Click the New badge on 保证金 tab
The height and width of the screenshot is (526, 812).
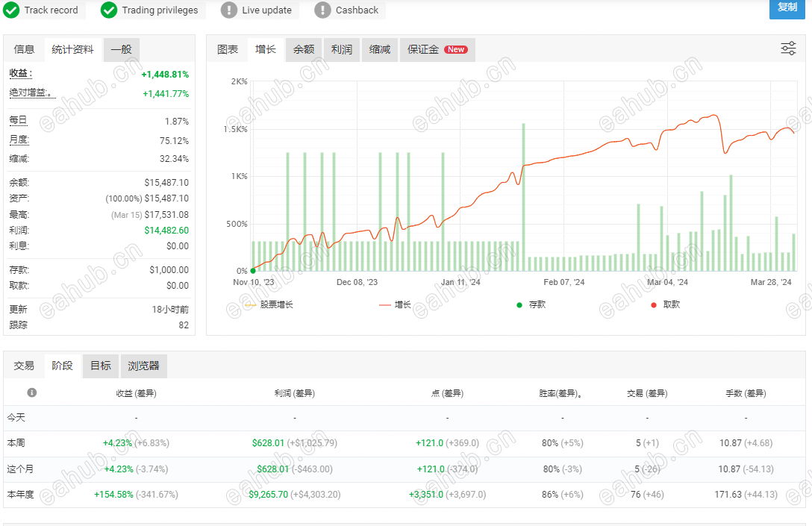click(456, 50)
